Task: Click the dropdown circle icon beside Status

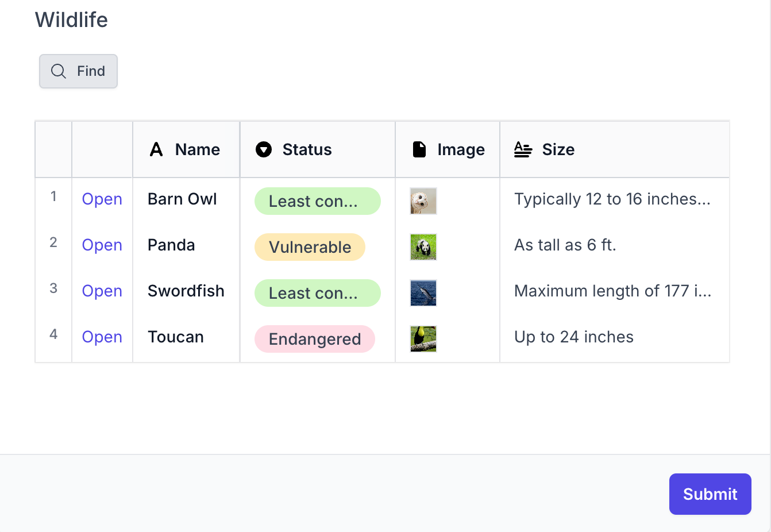Action: (x=264, y=149)
